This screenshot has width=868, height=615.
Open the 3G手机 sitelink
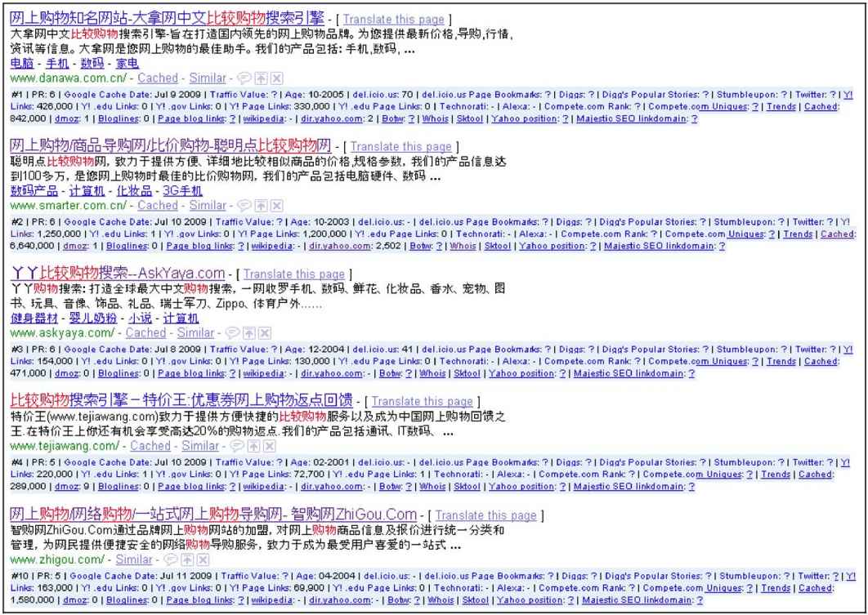click(x=183, y=191)
